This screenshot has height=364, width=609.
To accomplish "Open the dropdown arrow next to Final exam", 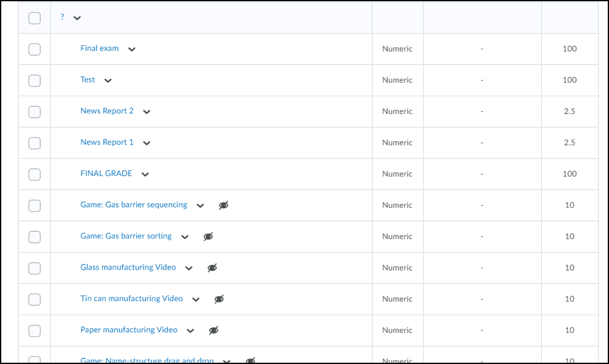I will click(x=132, y=49).
